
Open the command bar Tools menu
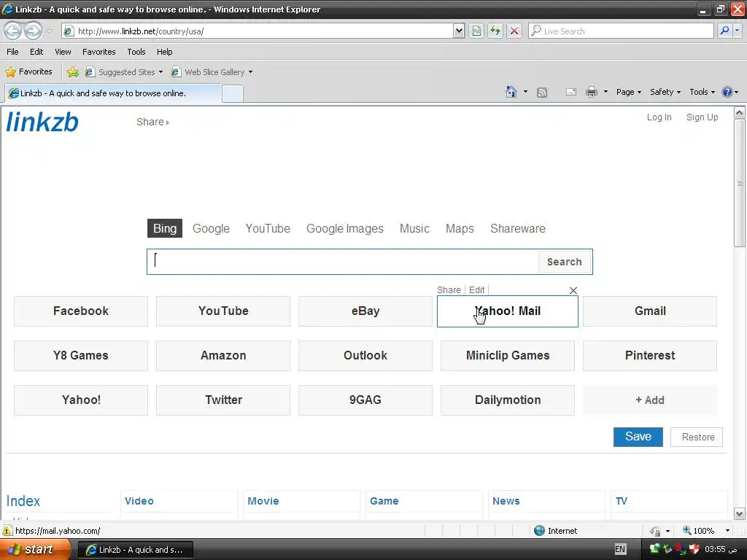[703, 92]
